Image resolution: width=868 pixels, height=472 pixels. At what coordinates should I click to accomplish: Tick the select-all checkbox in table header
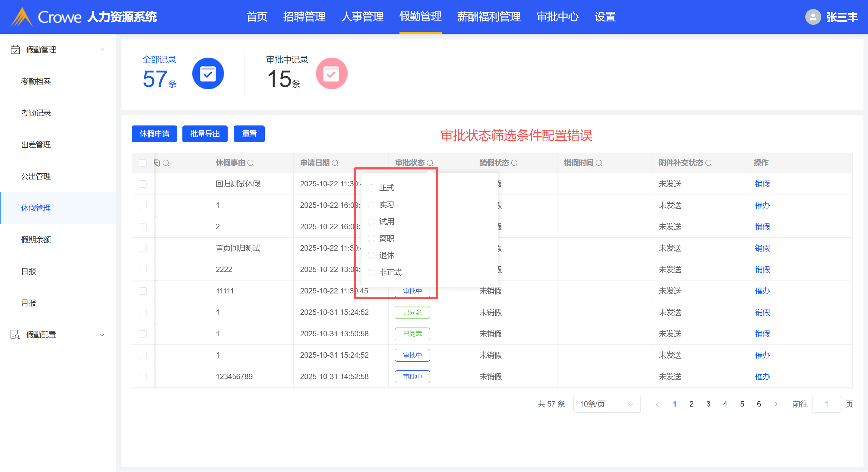(143, 163)
